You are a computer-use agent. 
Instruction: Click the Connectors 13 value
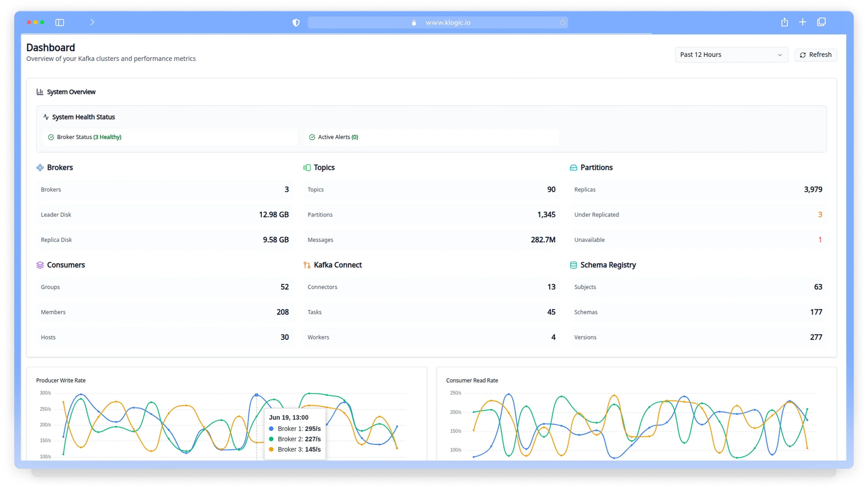[551, 287]
